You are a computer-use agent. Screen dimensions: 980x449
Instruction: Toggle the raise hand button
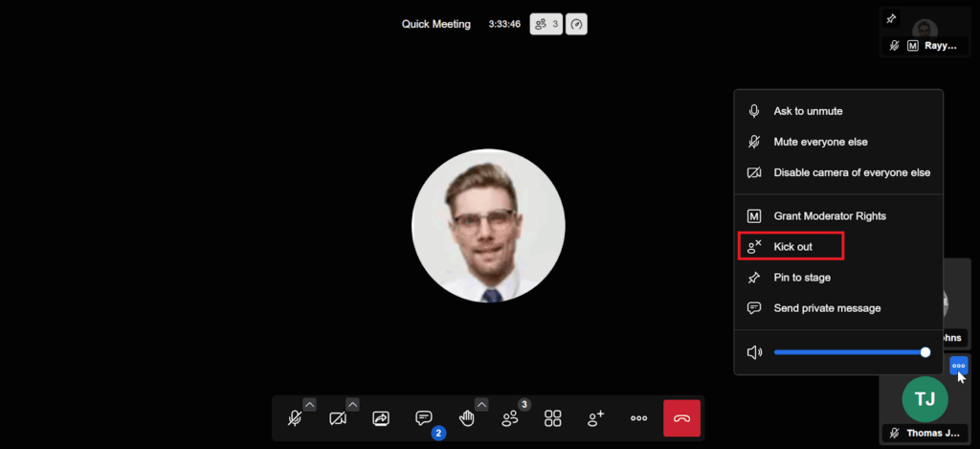[467, 418]
